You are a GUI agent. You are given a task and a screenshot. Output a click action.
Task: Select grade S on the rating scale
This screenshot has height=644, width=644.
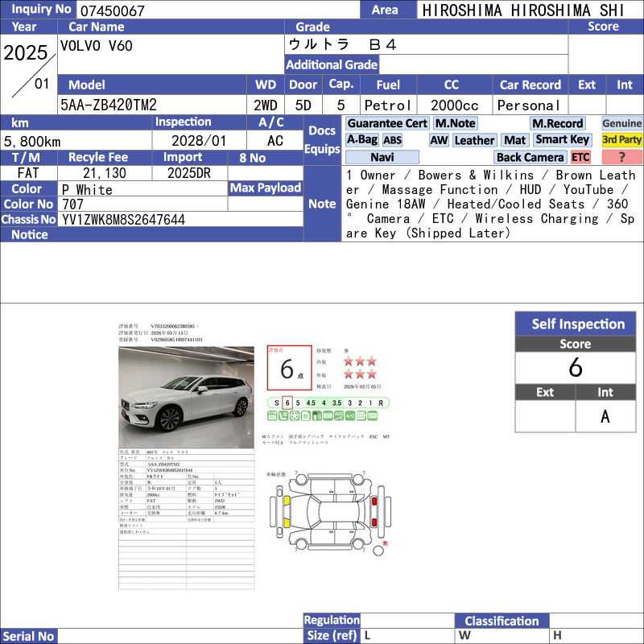pyautogui.click(x=277, y=403)
